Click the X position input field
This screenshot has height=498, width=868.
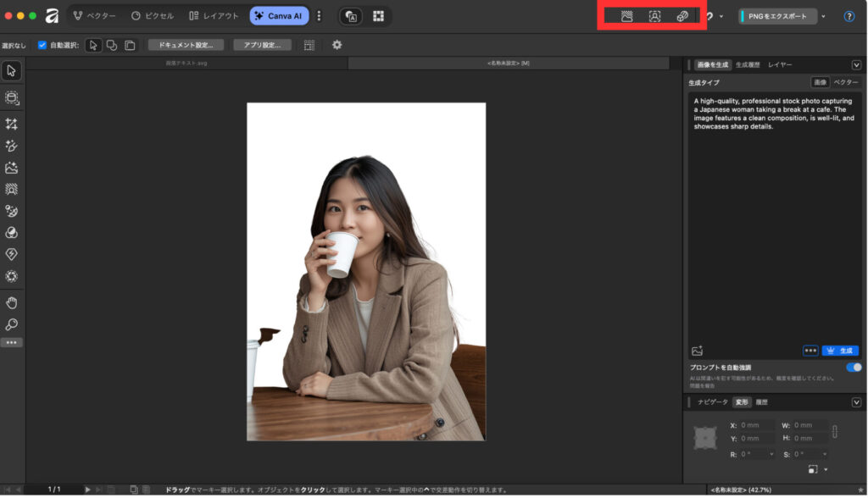click(x=756, y=425)
